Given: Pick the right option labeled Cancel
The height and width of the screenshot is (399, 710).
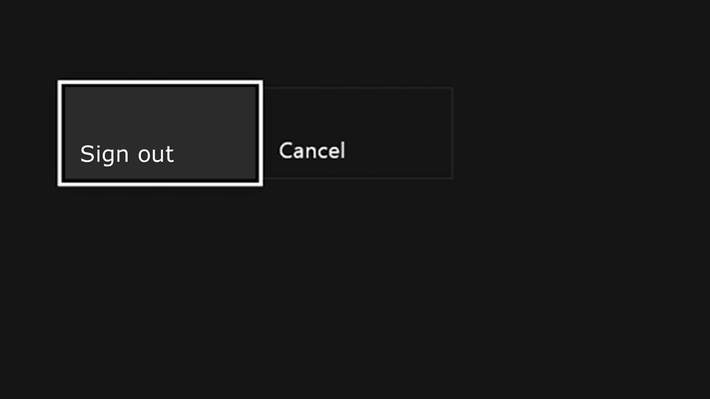Looking at the screenshot, I should point(358,133).
